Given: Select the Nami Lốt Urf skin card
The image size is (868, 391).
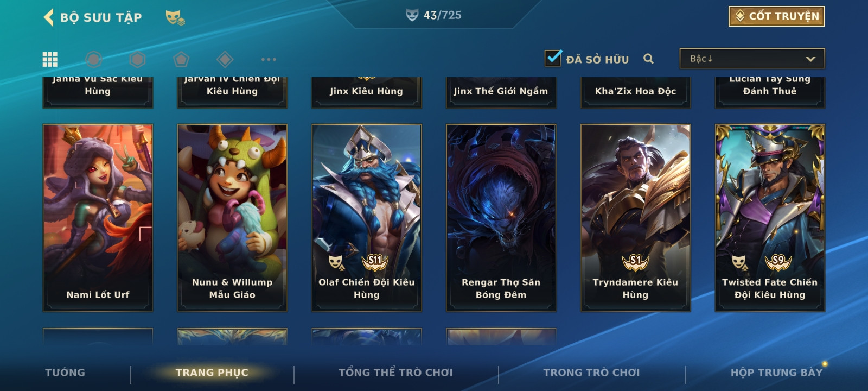Looking at the screenshot, I should [x=98, y=218].
